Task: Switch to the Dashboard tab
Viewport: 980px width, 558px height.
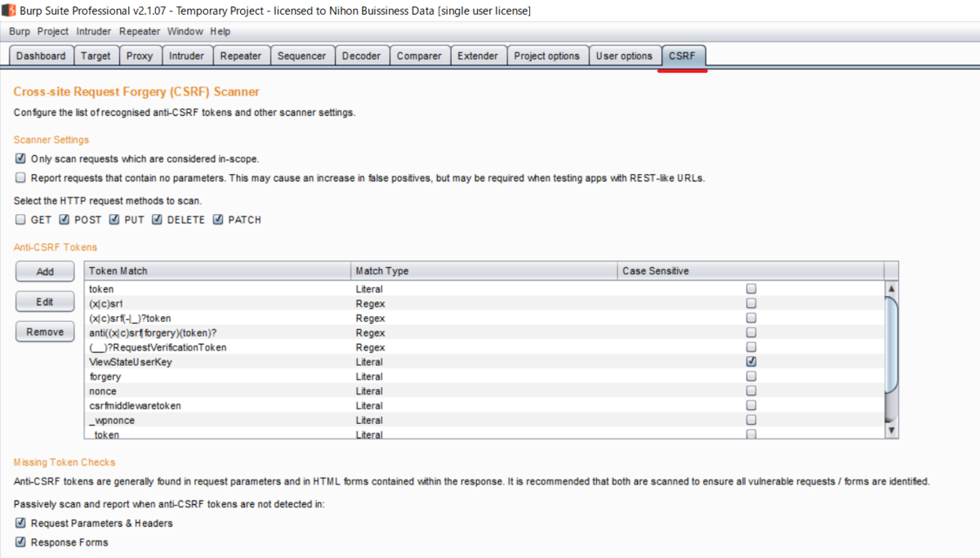Action: 41,55
